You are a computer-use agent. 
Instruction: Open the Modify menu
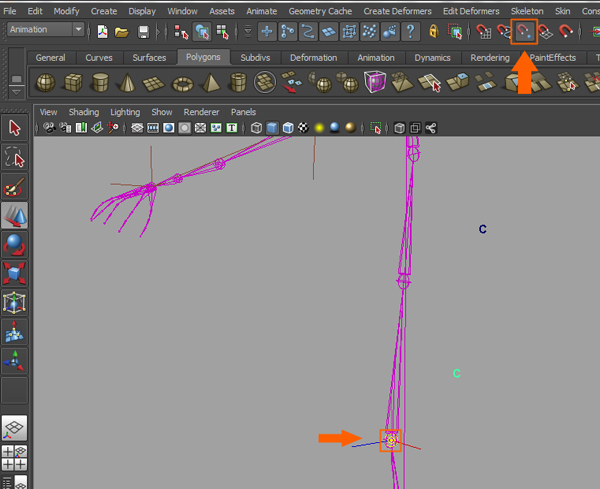[66, 11]
